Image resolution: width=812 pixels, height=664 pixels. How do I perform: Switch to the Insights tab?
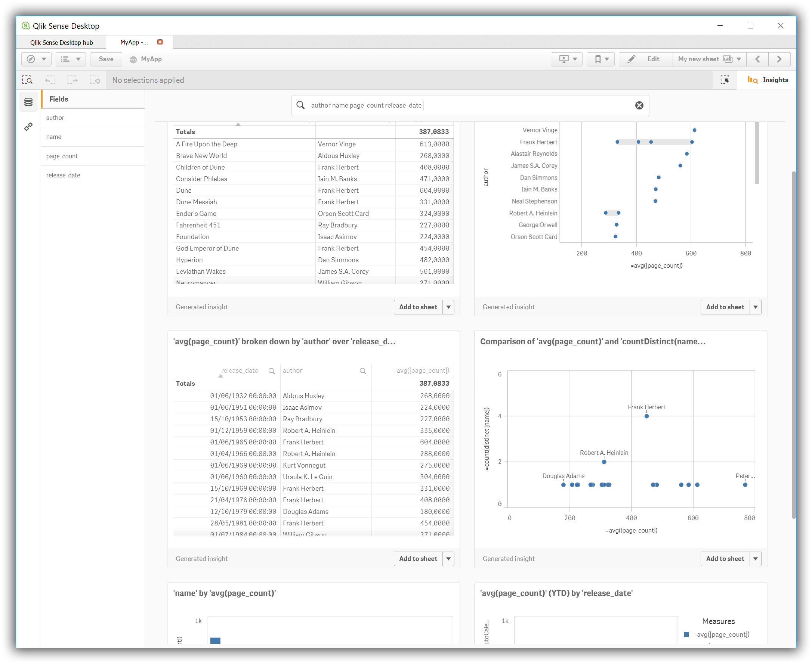(768, 80)
